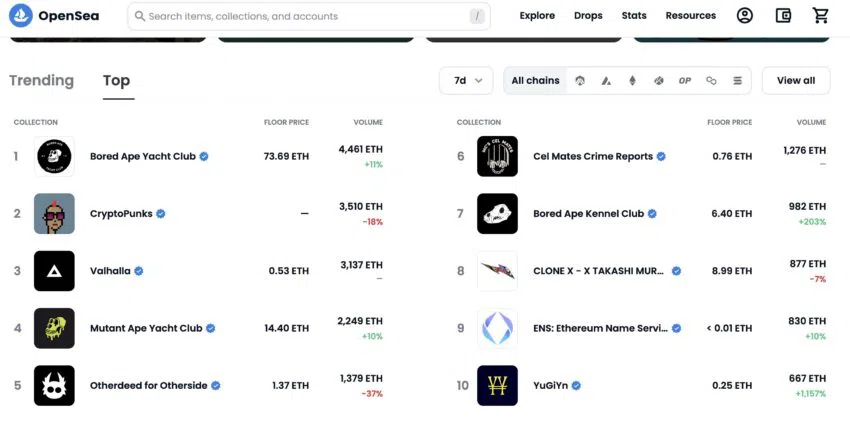Open the account profile icon
The width and height of the screenshot is (850, 425).
(x=744, y=16)
